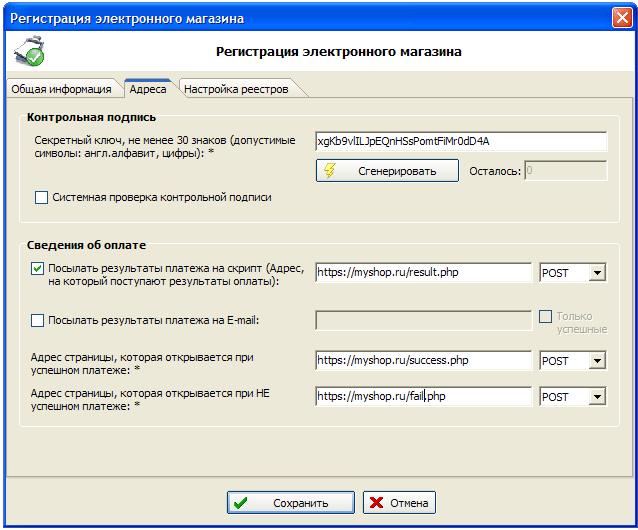Click the lightning bolt icon on Сгенерировать
This screenshot has height=530, width=638.
point(328,171)
